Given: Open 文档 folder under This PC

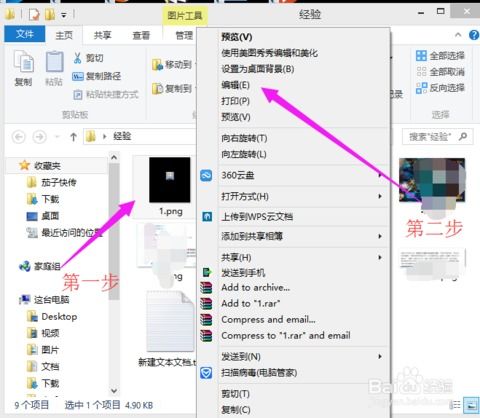Looking at the screenshot, I should tap(50, 367).
